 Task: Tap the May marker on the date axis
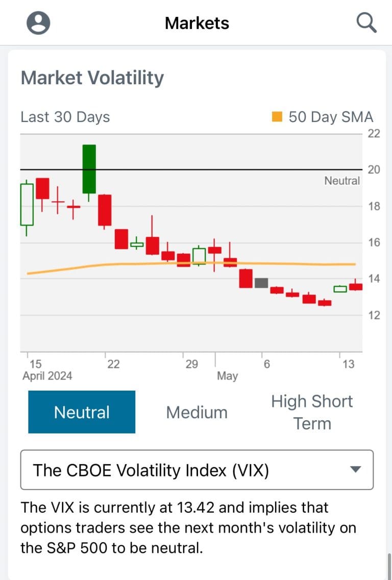click(227, 376)
